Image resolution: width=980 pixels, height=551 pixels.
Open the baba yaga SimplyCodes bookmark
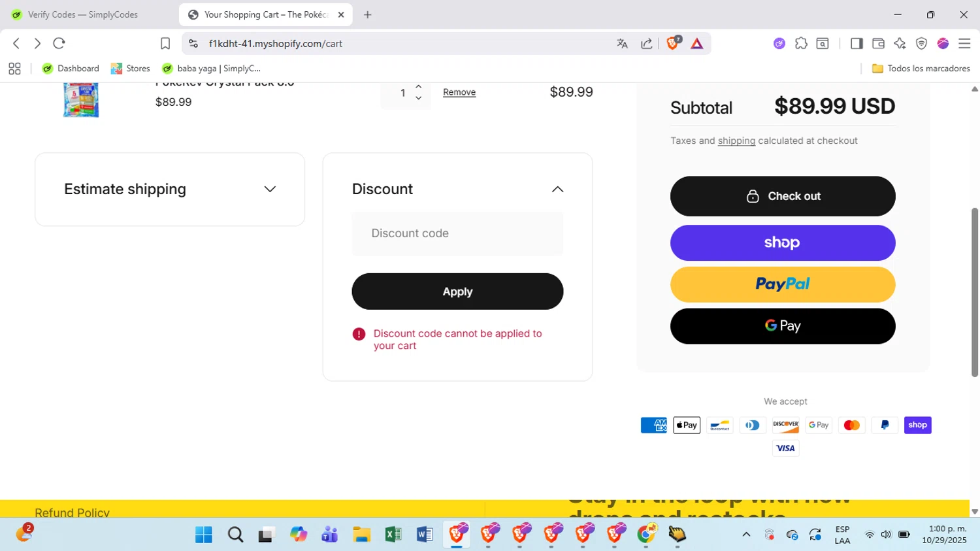click(x=211, y=69)
